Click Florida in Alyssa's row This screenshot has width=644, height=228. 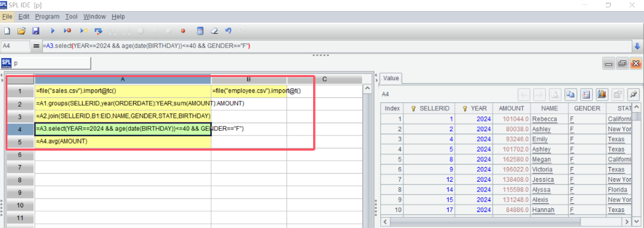tap(618, 190)
